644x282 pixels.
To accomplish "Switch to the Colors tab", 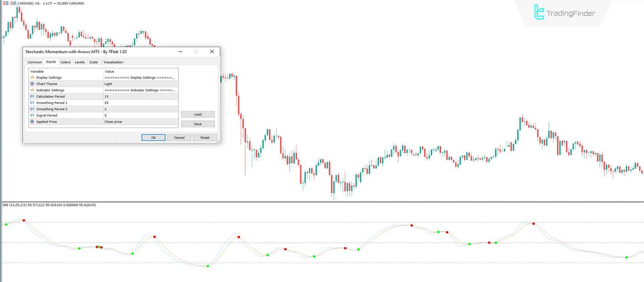I will coord(65,62).
